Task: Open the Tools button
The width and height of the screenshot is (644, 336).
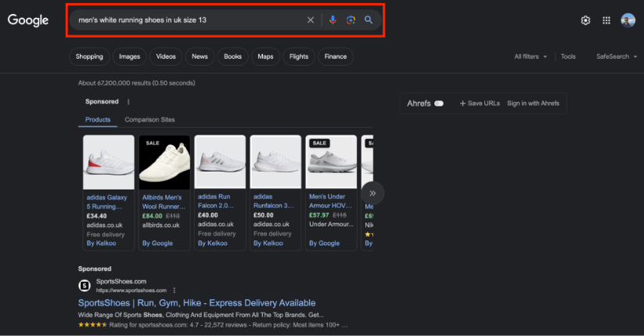Action: (x=568, y=56)
